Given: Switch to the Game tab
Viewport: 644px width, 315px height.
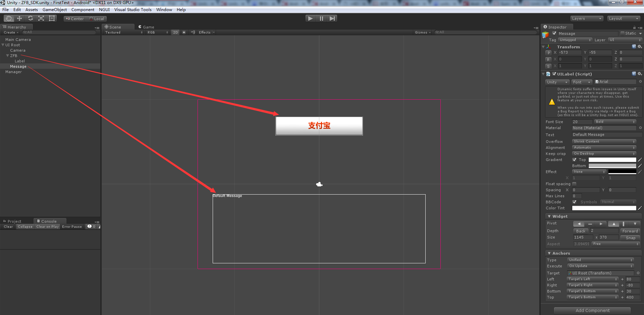Looking at the screenshot, I should pyautogui.click(x=147, y=27).
